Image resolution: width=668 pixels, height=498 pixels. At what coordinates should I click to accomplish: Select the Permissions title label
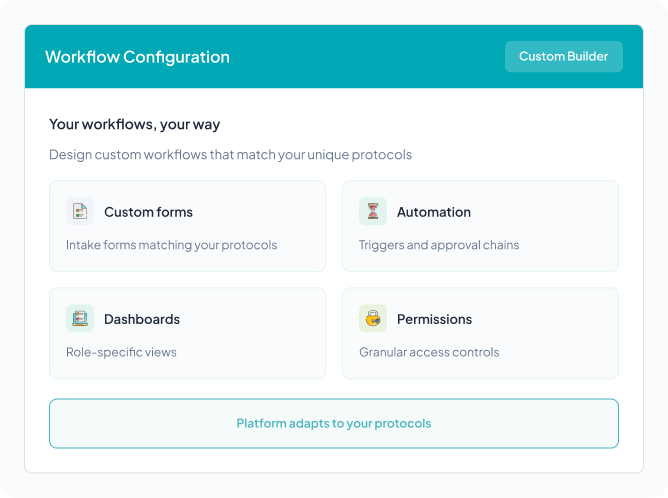(434, 319)
